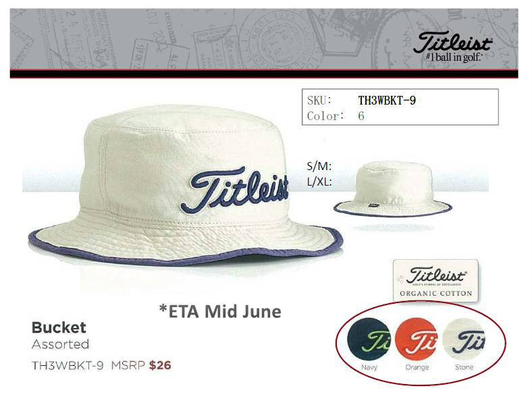
Task: Click the Stone label under swatch
Action: [464, 367]
